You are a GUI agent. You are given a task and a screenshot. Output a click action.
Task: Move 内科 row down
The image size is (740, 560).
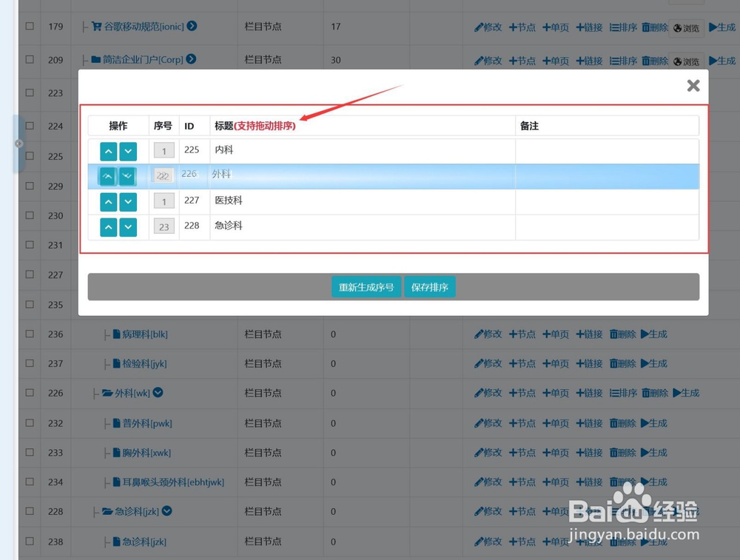tap(128, 152)
